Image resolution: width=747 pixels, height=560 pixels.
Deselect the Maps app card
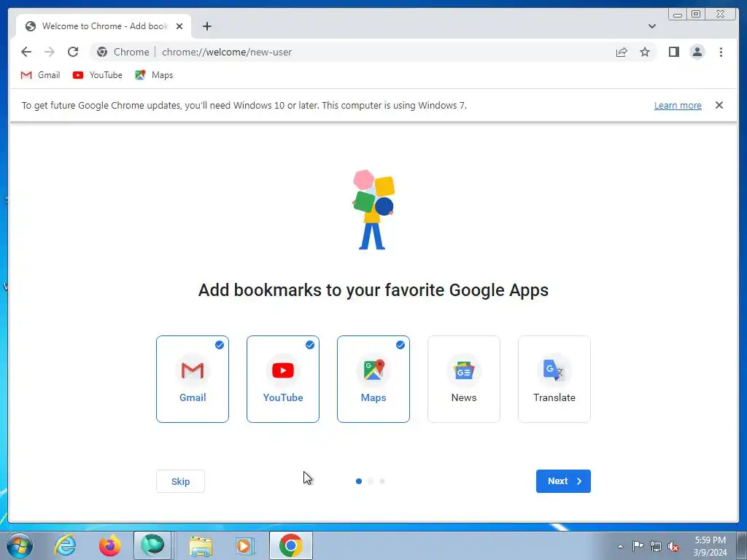[x=373, y=379]
